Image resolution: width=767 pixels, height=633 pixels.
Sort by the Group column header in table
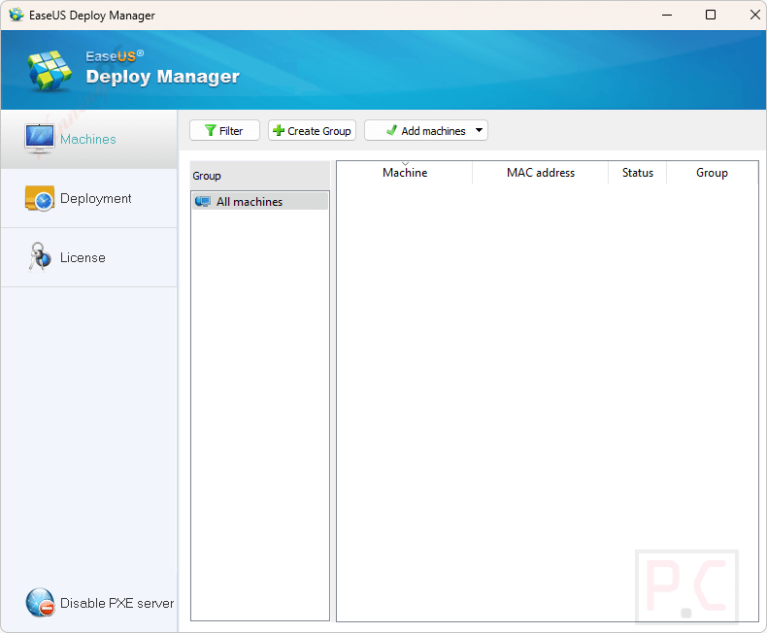coord(712,173)
